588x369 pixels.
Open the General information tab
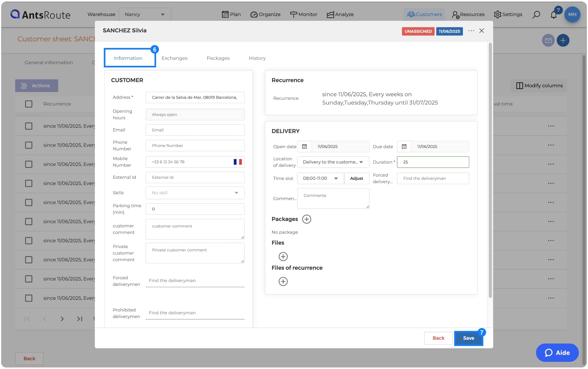click(x=49, y=62)
